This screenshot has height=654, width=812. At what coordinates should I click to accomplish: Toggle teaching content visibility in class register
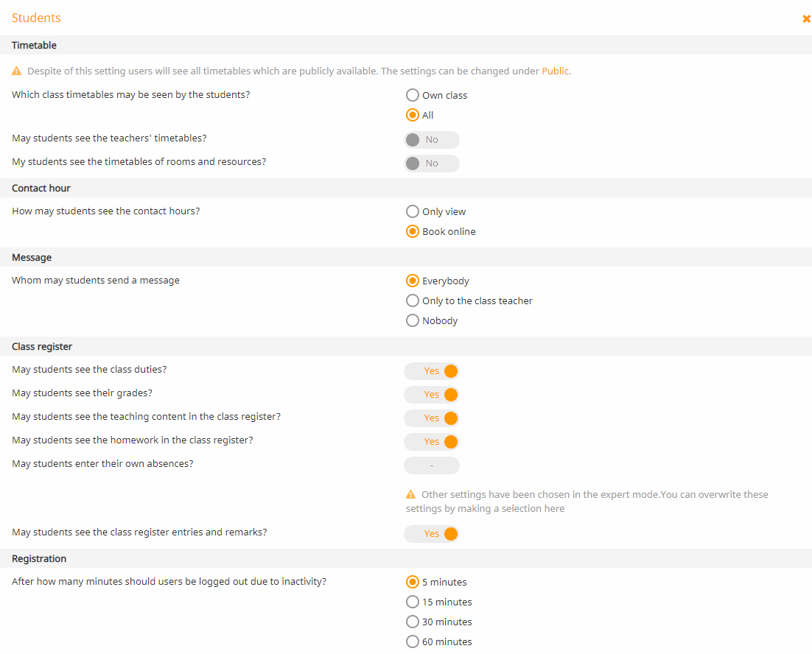431,418
